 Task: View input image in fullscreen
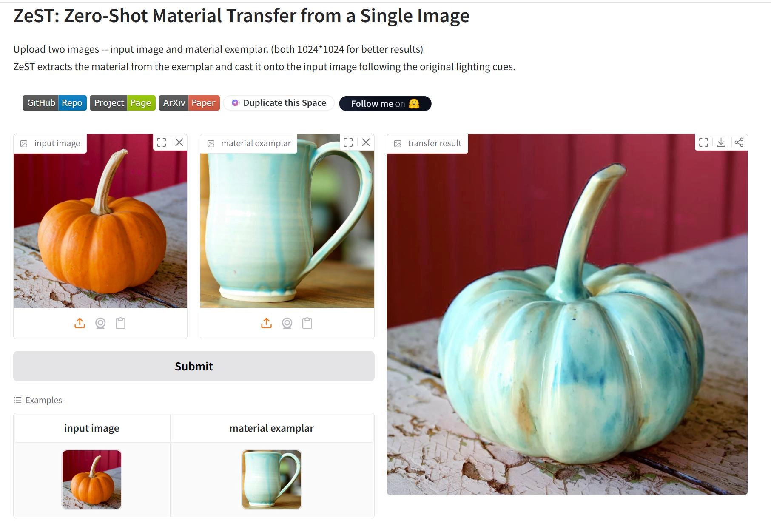tap(162, 142)
